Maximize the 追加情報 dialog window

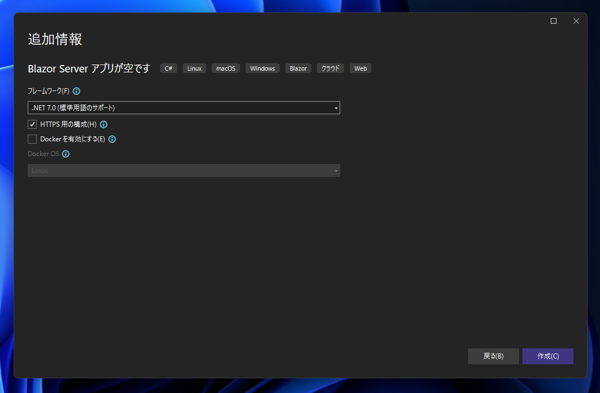(554, 21)
